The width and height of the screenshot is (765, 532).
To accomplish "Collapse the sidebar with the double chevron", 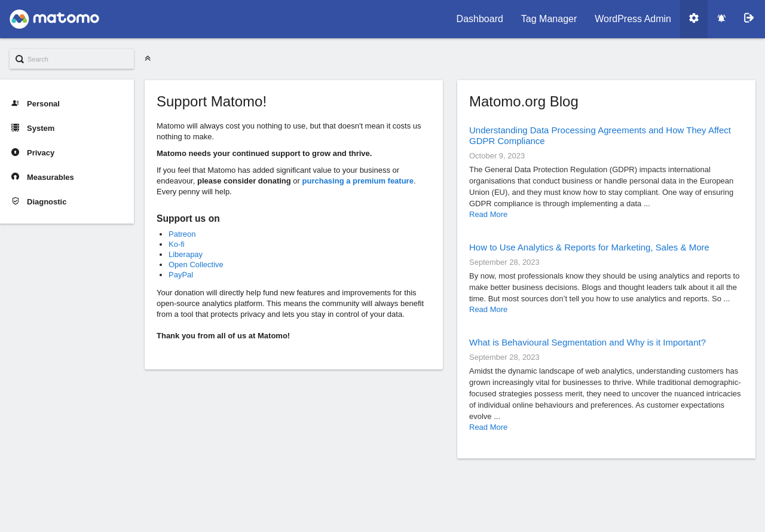I will [x=148, y=59].
